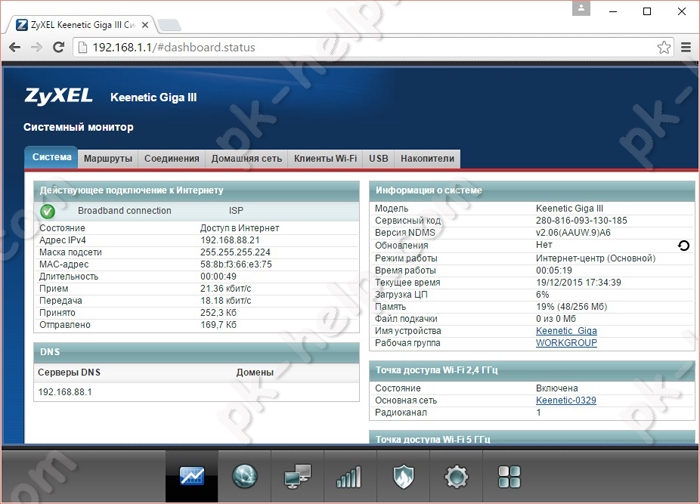Click the check updates refresh icon

point(683,246)
